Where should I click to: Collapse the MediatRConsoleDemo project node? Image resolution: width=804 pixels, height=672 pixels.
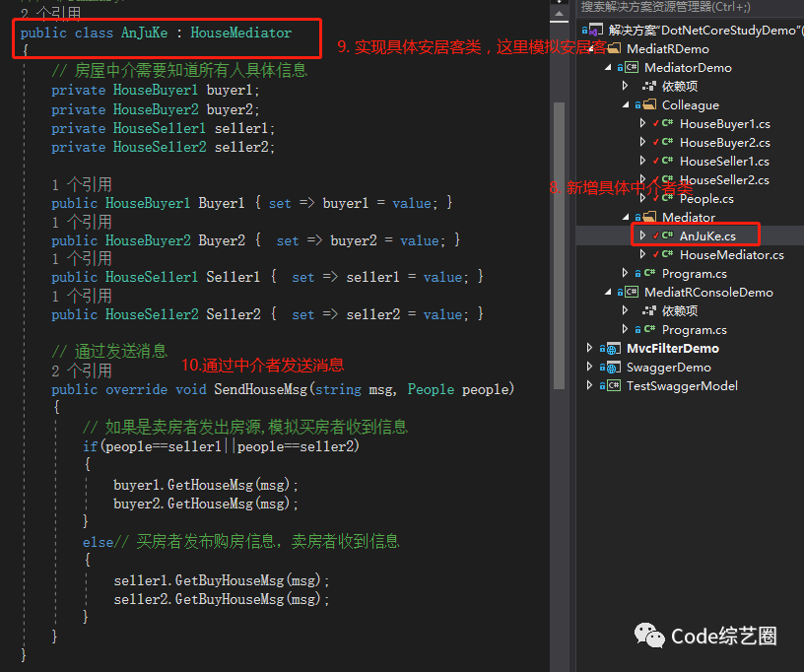pos(608,293)
